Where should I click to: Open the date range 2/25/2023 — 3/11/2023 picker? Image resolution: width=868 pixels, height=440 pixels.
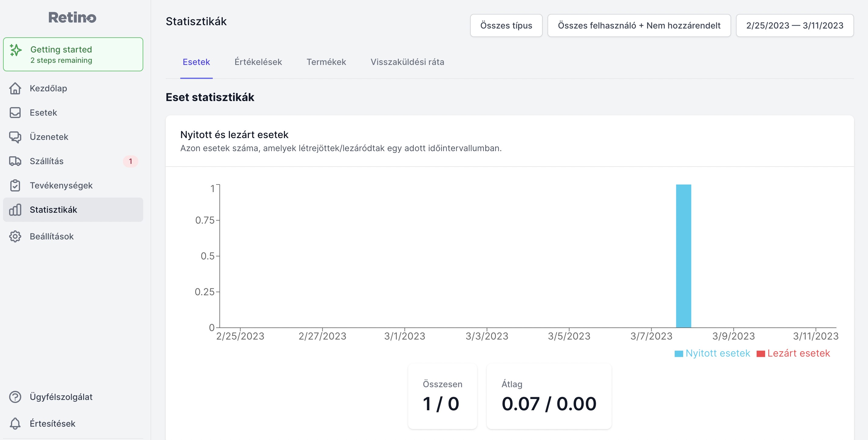(795, 25)
